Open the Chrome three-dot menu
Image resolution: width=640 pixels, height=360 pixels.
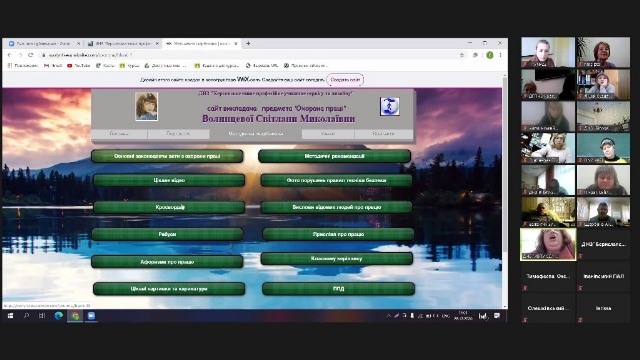(500, 55)
